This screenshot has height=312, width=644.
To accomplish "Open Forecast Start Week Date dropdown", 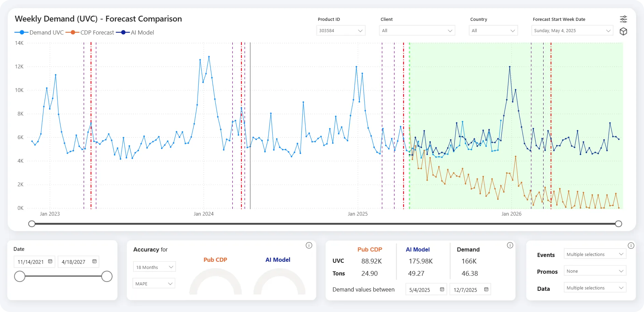I will pos(572,30).
